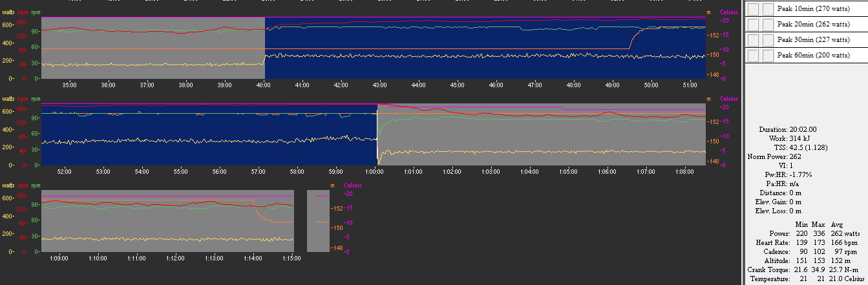Tick the first checkbox beside Peak 10min
The width and height of the screenshot is (868, 285).
pos(753,8)
